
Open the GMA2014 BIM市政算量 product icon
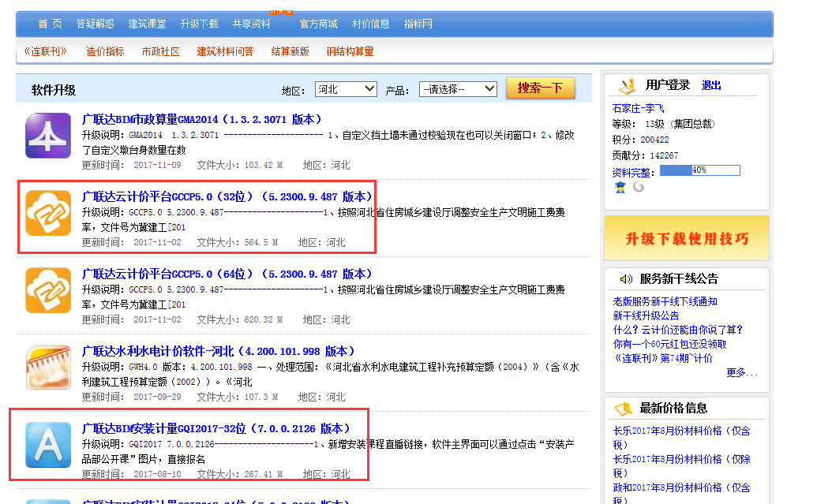pyautogui.click(x=48, y=136)
